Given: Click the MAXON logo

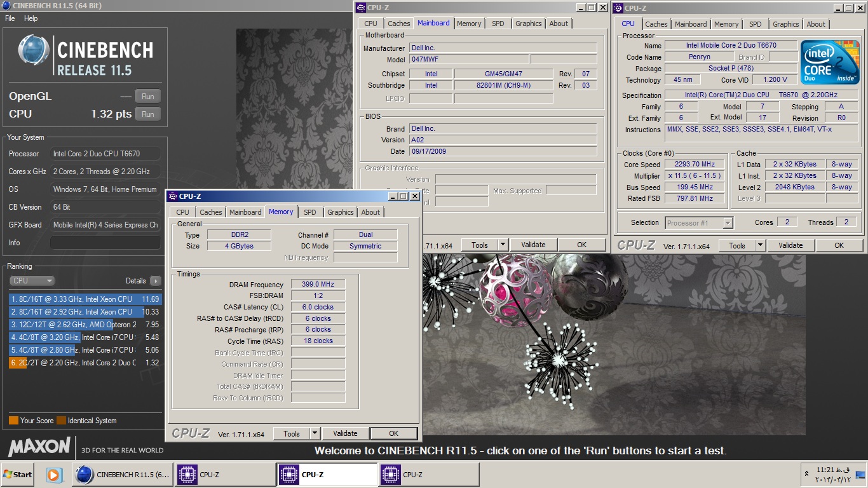Looking at the screenshot, I should click(39, 446).
